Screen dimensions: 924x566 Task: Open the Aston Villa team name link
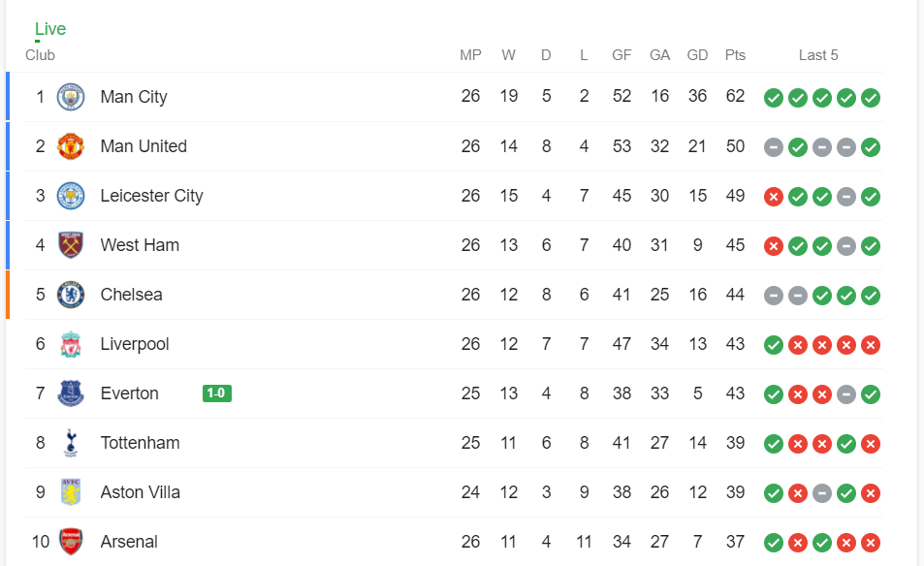click(140, 492)
